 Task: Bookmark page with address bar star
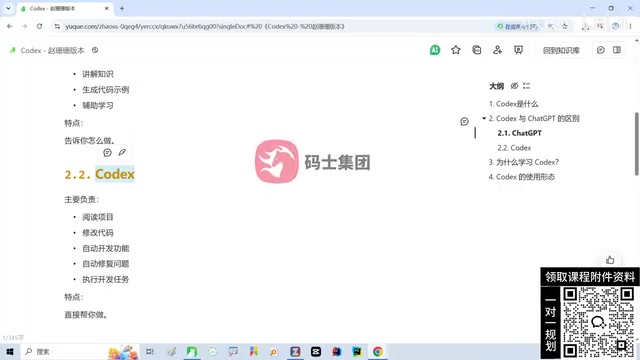tap(565, 27)
